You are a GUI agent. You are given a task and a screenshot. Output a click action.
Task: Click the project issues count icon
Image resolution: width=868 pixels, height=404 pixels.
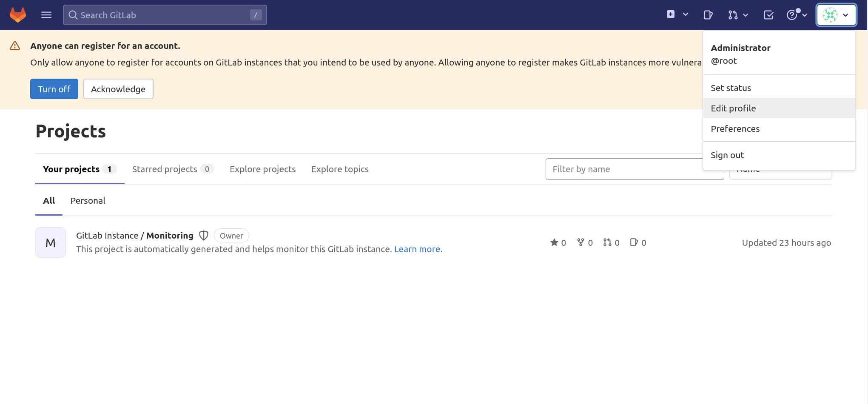point(634,242)
